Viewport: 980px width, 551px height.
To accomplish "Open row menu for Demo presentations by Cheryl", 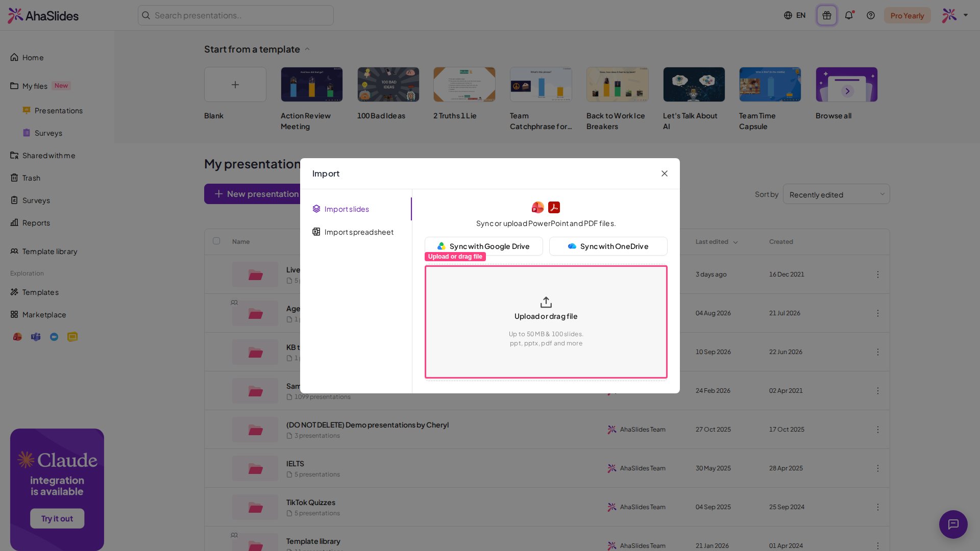I will coord(878,430).
